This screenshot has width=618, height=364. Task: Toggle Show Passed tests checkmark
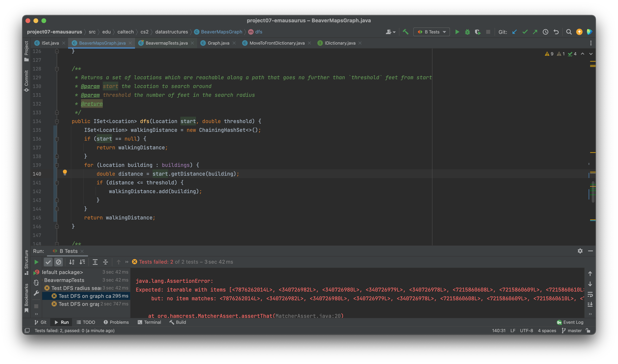point(48,262)
